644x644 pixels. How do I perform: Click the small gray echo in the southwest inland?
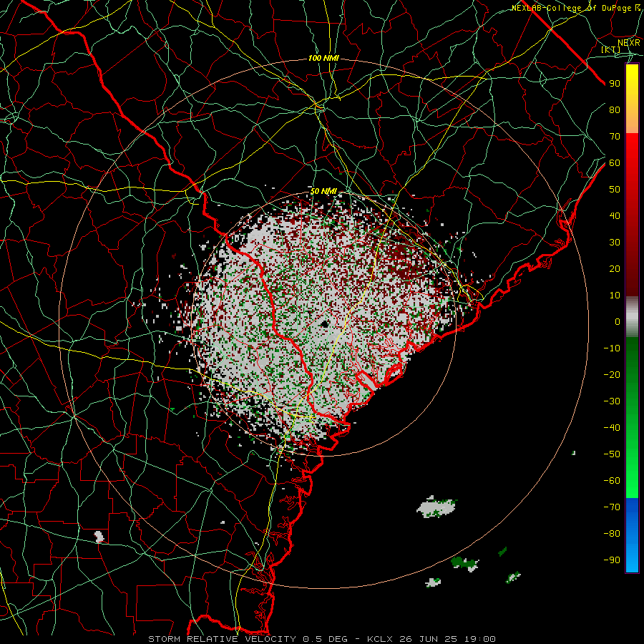point(99,537)
